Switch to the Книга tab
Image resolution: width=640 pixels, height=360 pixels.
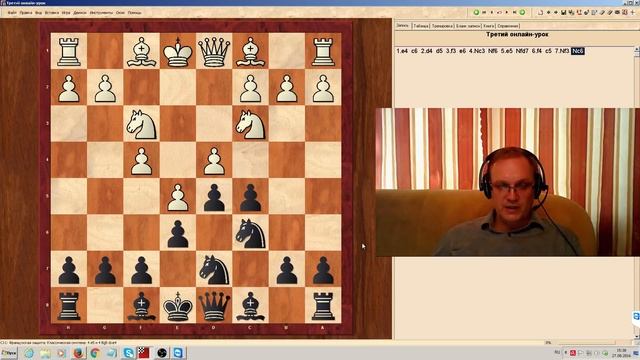[x=489, y=26]
